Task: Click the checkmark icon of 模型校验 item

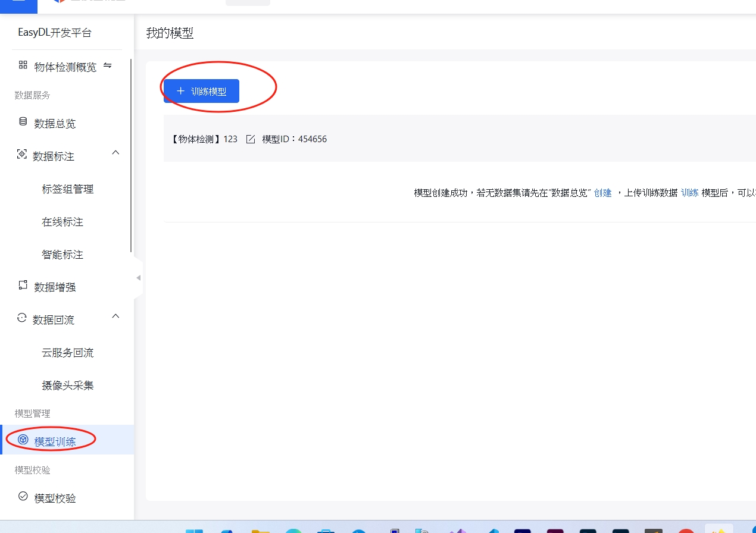Action: pos(23,496)
